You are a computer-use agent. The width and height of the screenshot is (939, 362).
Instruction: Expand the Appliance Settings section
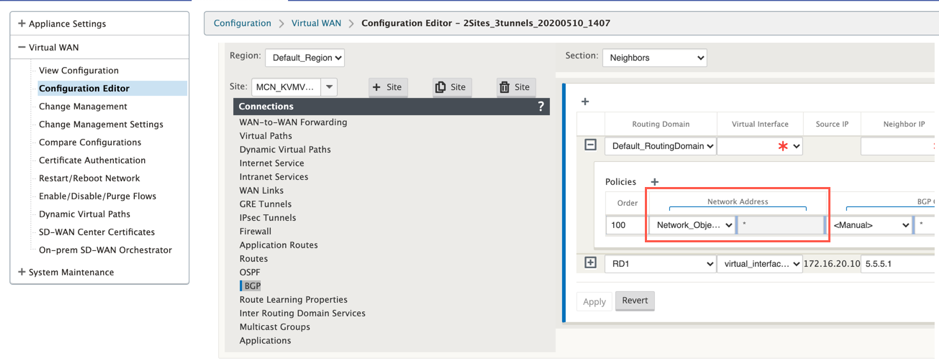(x=62, y=24)
